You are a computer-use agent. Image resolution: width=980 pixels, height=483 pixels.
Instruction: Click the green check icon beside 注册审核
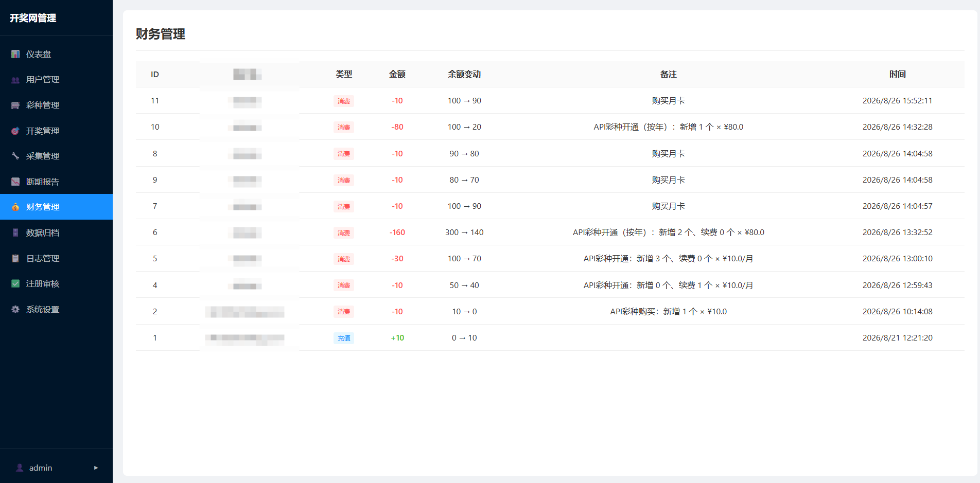[x=15, y=283]
